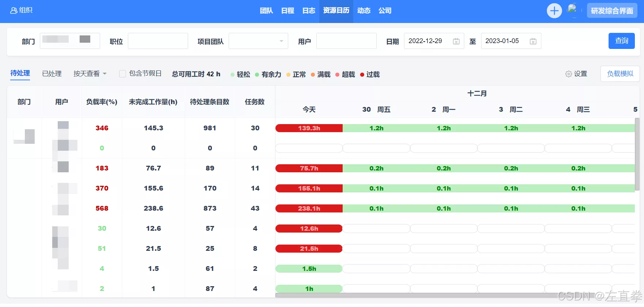The height and width of the screenshot is (307, 644).
Task: Click the end date 2023-01-05 field
Action: tap(511, 41)
